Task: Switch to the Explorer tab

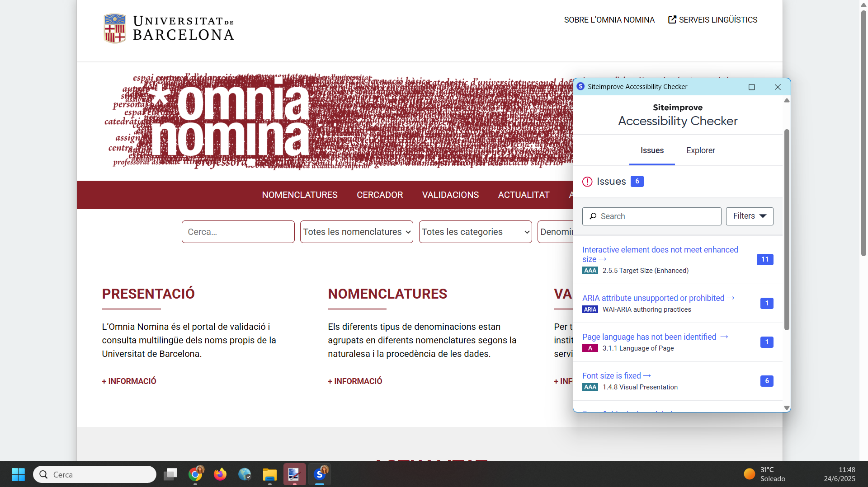Action: [x=700, y=150]
